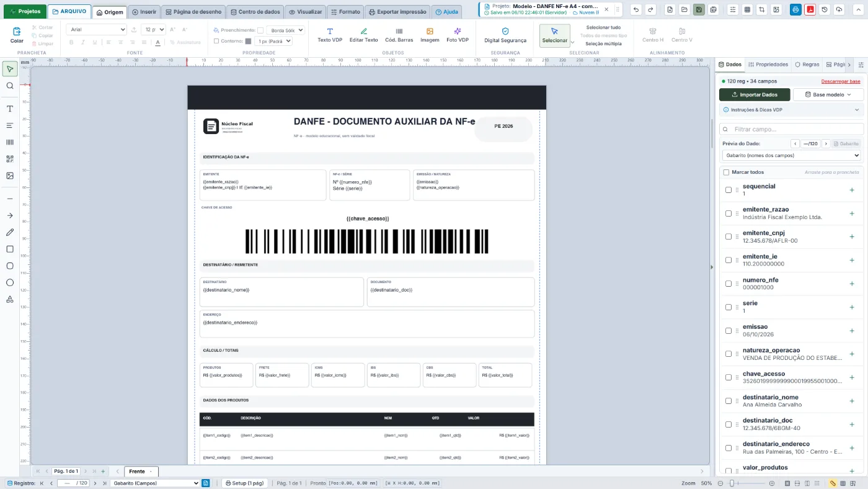Viewport: 868px width, 489px height.
Task: Click the Projetos button
Action: [x=25, y=11]
